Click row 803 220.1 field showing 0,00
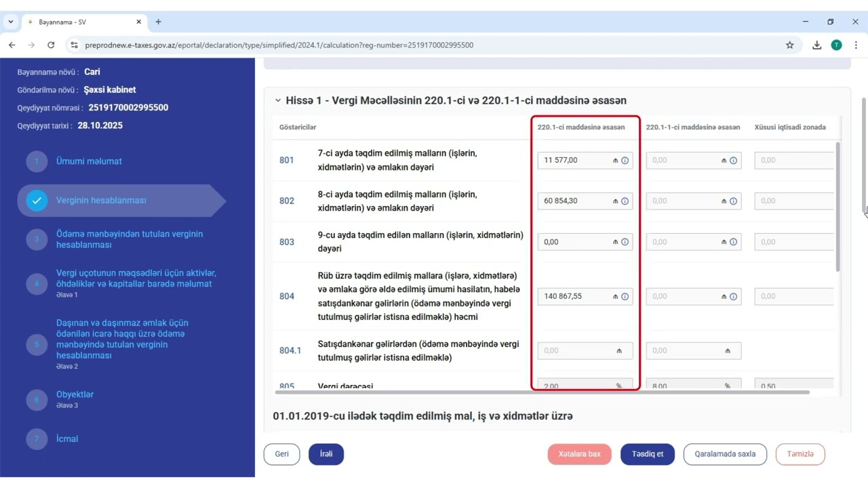This screenshot has height=488, width=868. (585, 242)
